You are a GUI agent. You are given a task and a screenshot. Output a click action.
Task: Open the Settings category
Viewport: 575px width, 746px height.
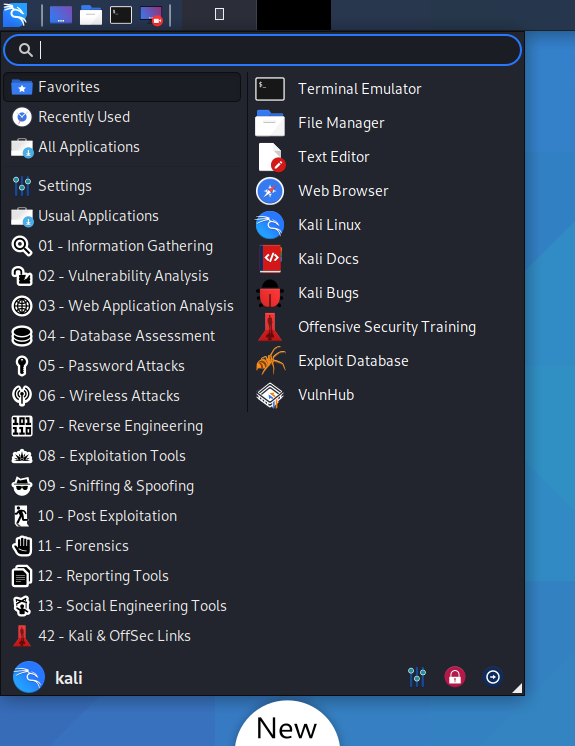coord(122,186)
